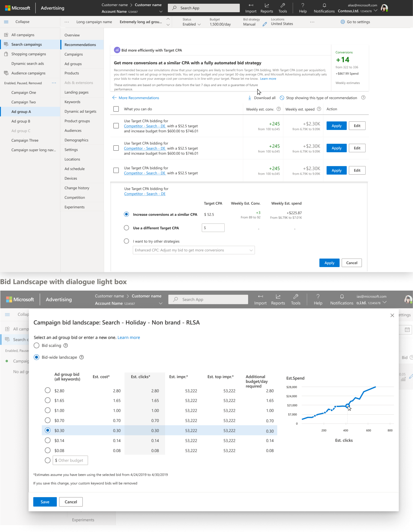Click help icon beside Weekly est. conv.
Viewport: 413px width, 532px height.
pyautogui.click(x=279, y=109)
